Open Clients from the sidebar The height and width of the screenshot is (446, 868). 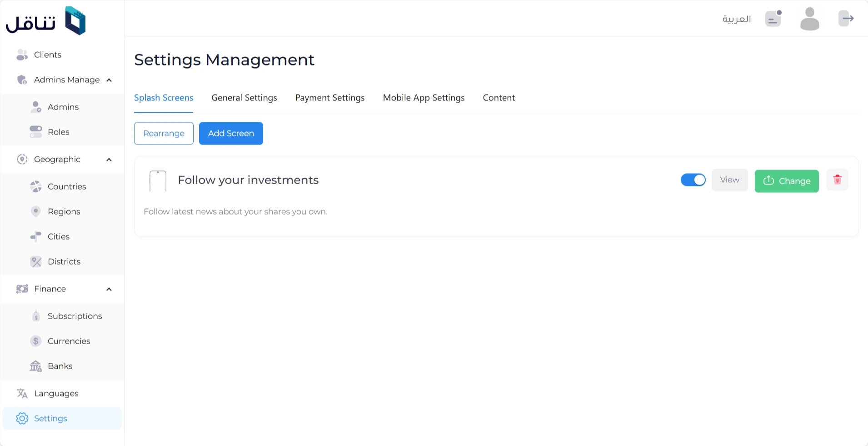47,55
